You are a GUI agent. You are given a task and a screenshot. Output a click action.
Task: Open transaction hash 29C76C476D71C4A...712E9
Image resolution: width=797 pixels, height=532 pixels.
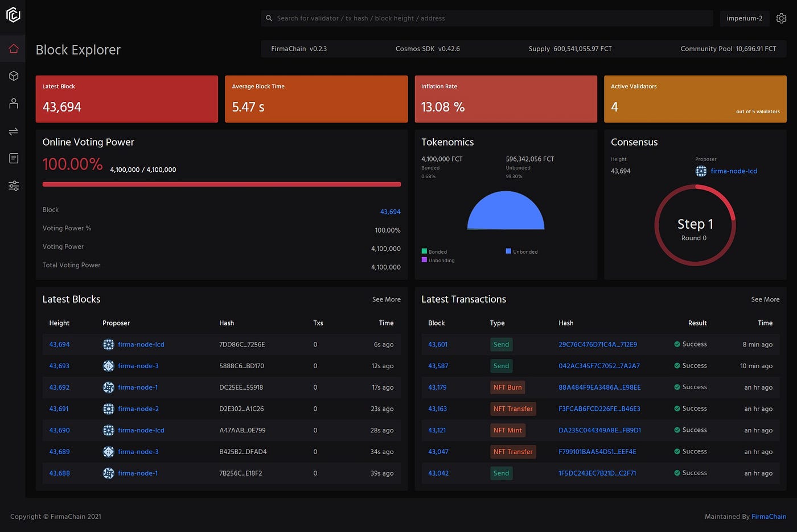click(598, 344)
